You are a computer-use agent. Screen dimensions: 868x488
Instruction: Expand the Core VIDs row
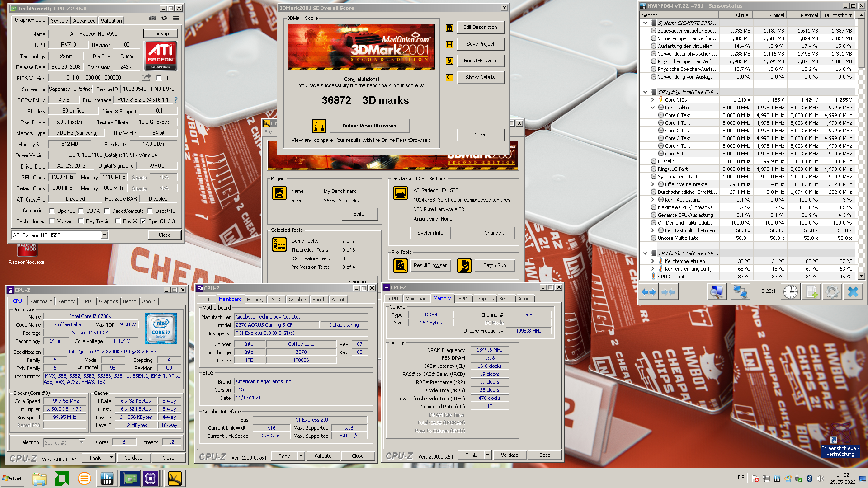coord(652,100)
